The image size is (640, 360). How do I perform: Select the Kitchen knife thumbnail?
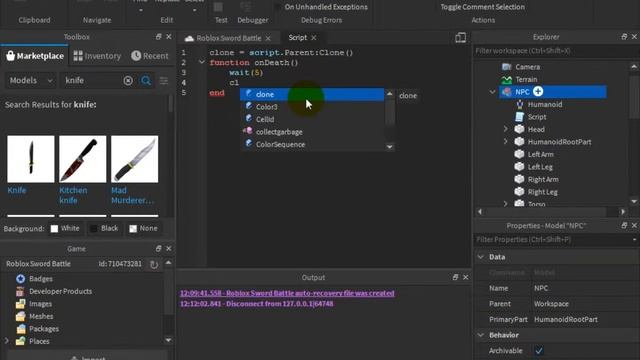coord(82,159)
